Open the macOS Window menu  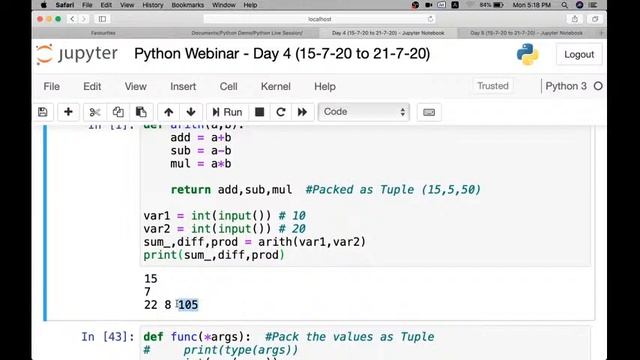224,5
